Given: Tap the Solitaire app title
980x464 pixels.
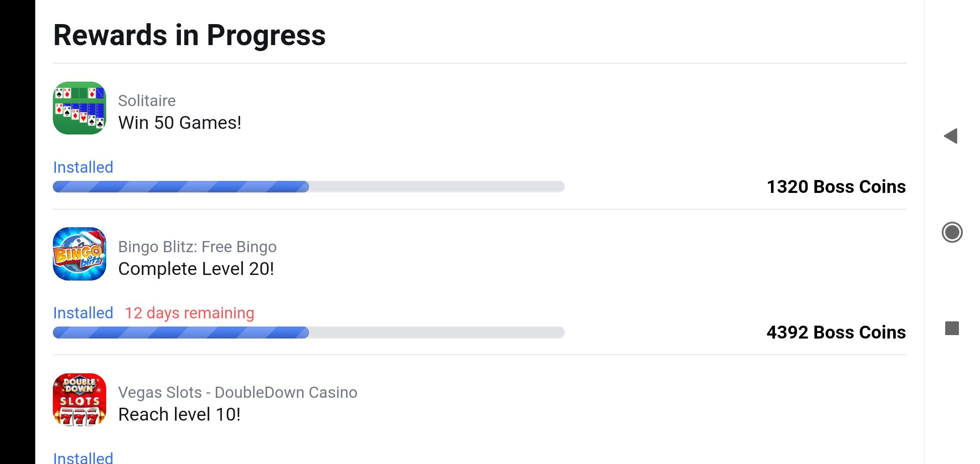Looking at the screenshot, I should pyautogui.click(x=147, y=101).
